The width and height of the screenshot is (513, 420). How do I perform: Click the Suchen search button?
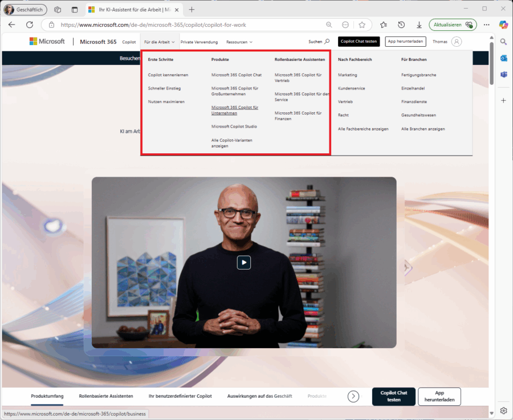[x=319, y=42]
